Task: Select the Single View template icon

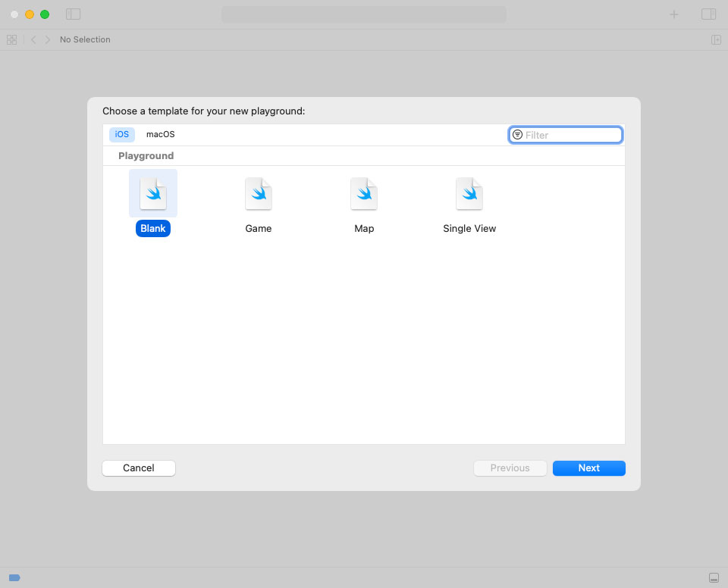Action: pyautogui.click(x=469, y=193)
